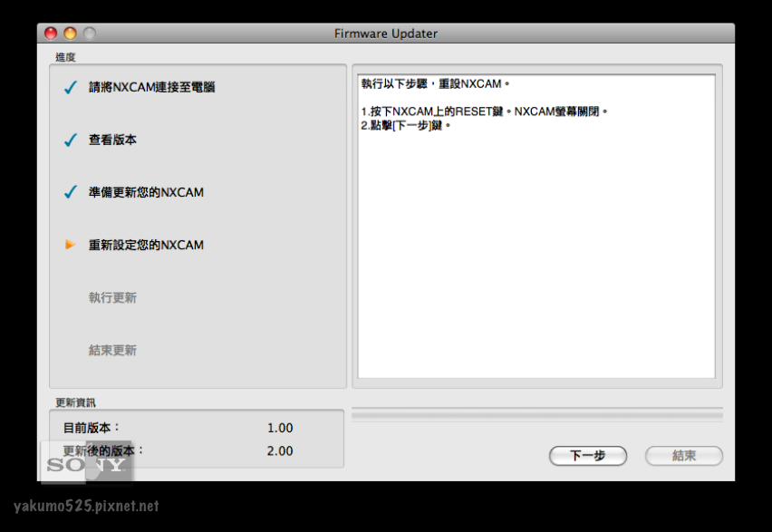Click checkmark beside 請將NXCAM連接至電腦
The image size is (772, 532).
(x=71, y=88)
